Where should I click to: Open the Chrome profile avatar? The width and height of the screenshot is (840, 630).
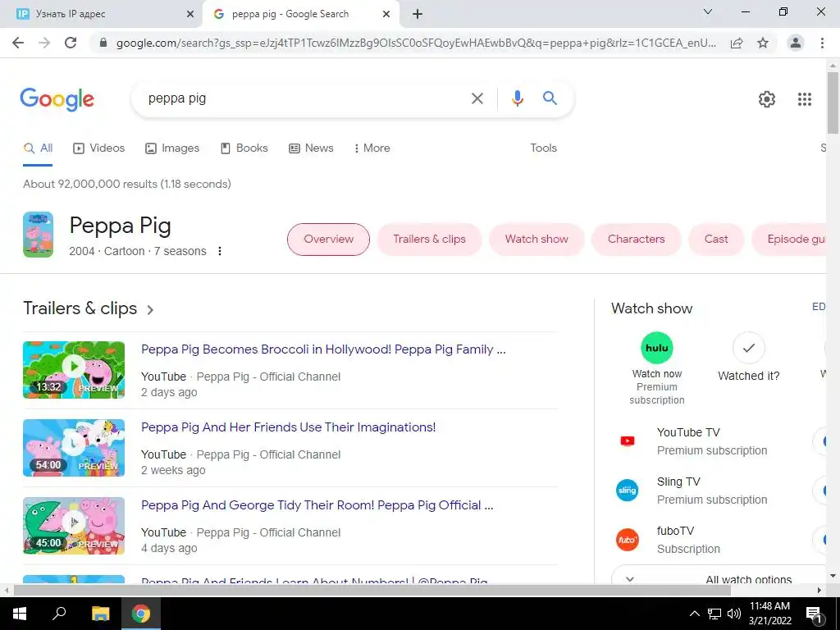click(796, 43)
